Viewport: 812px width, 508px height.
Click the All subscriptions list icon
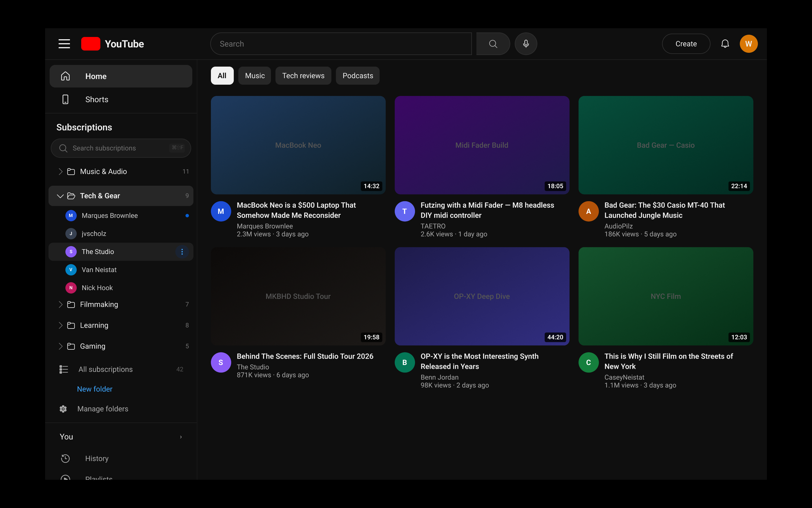(x=63, y=369)
